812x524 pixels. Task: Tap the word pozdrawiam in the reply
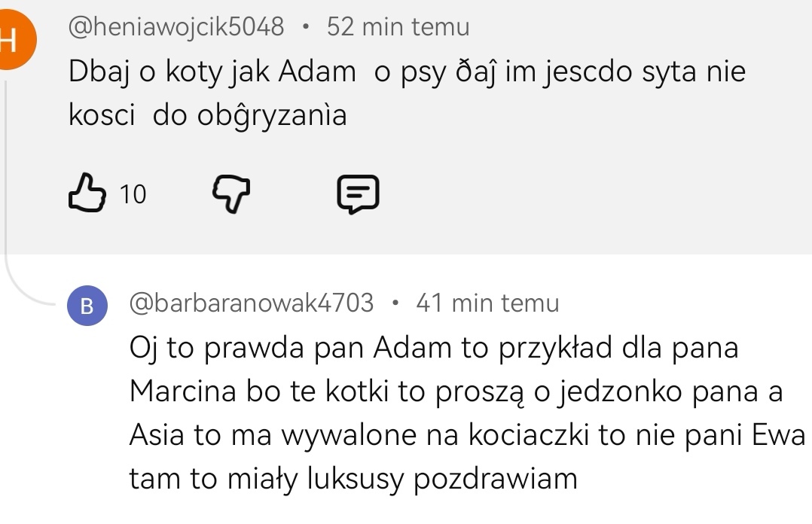click(x=495, y=479)
